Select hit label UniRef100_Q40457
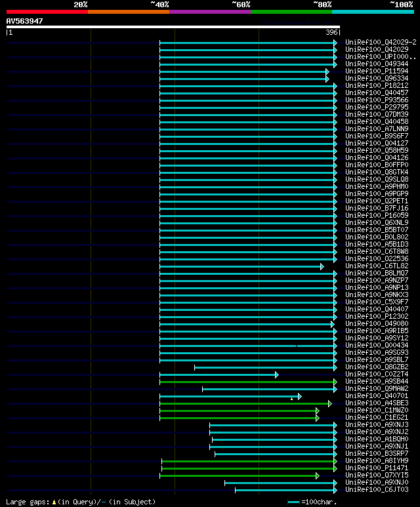This screenshot has height=507, width=420. tap(377, 92)
